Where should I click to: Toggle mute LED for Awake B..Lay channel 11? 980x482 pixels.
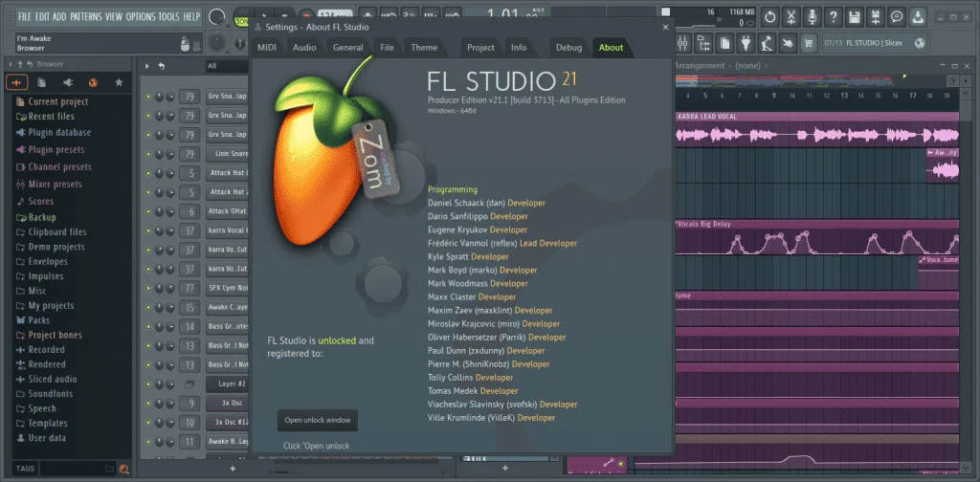[x=148, y=442]
